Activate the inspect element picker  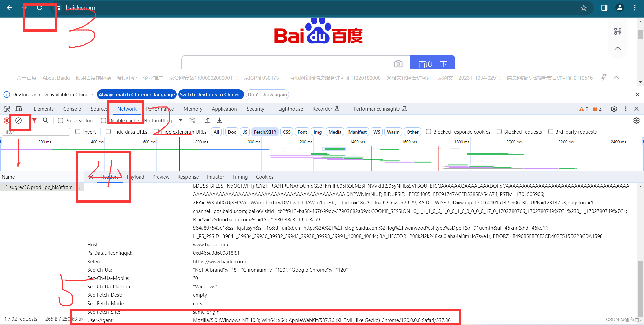point(7,109)
